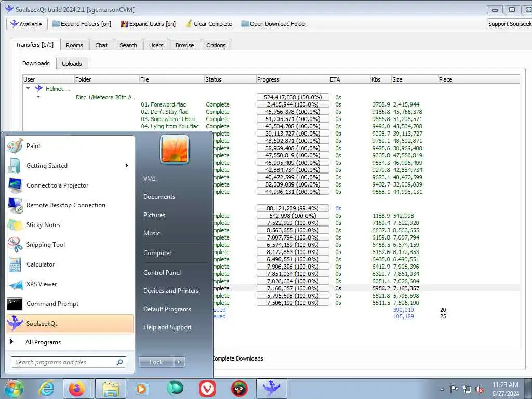
Task: Open Internet Explorer from taskbar
Action: 46,389
